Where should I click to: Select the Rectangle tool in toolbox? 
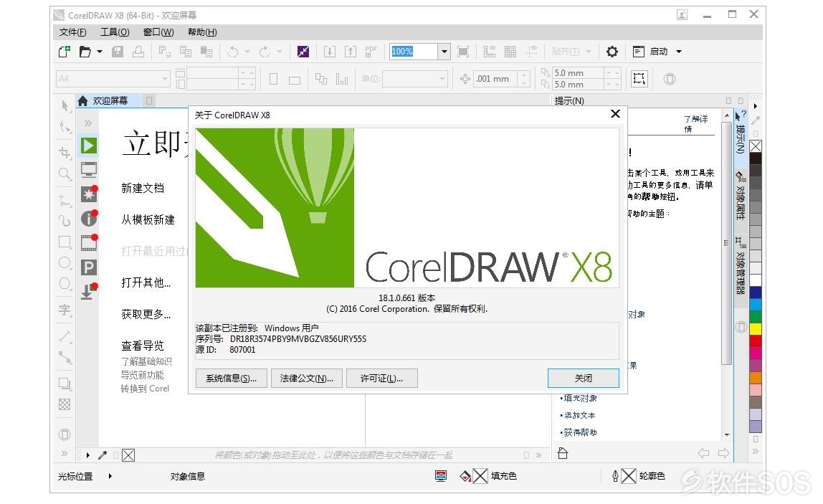click(65, 242)
